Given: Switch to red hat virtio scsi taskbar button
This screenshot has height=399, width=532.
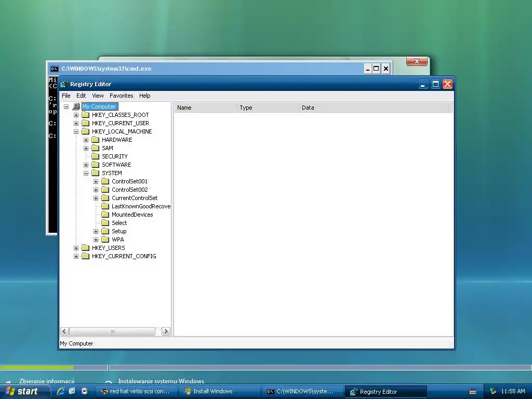Looking at the screenshot, I should [x=136, y=392].
